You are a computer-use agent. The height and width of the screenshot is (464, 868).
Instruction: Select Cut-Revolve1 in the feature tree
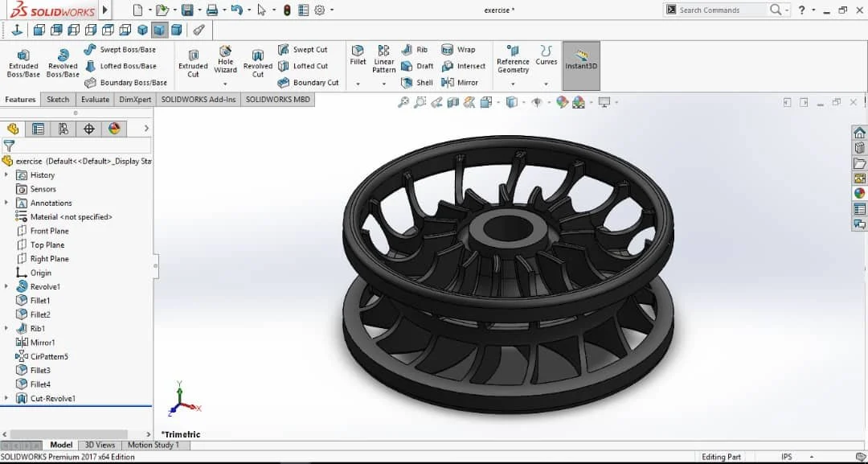54,398
